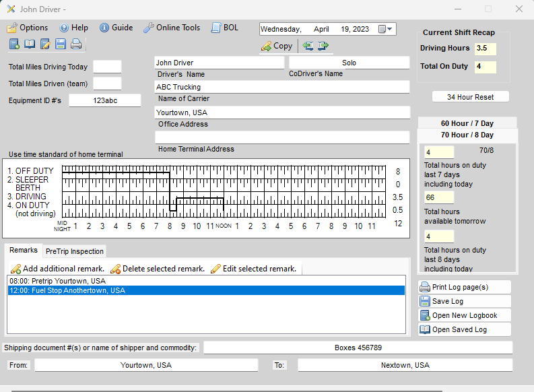
Task: Open the date picker calendar dropdown
Action: pyautogui.click(x=385, y=29)
